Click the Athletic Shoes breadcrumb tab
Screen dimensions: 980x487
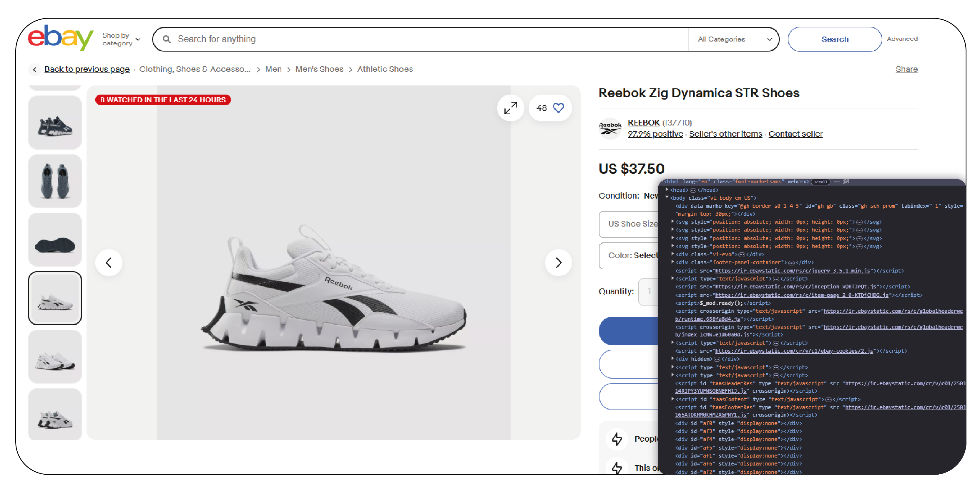(x=386, y=69)
